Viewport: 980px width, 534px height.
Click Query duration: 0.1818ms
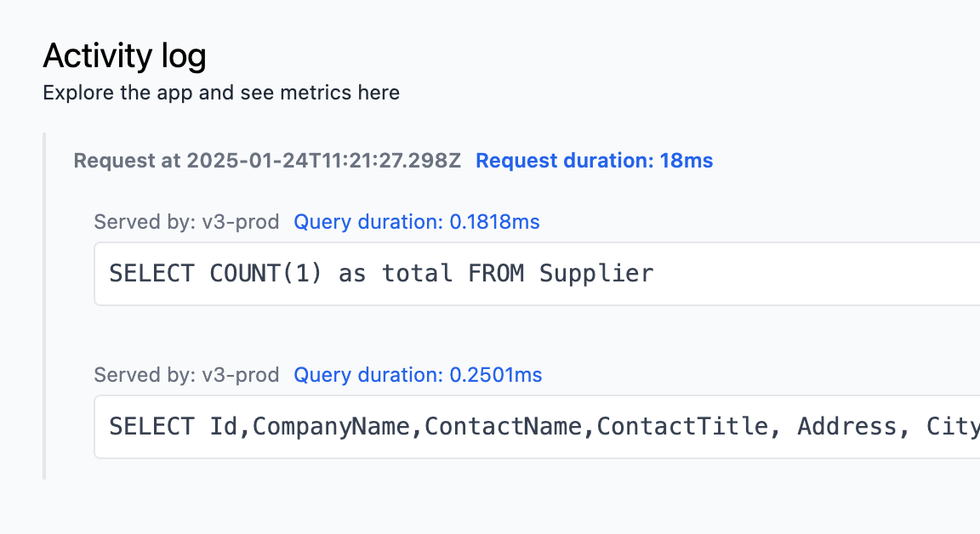(417, 222)
